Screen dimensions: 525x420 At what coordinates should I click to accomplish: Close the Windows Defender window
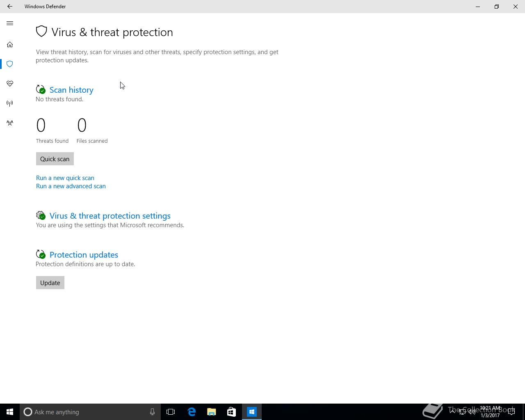tap(516, 7)
